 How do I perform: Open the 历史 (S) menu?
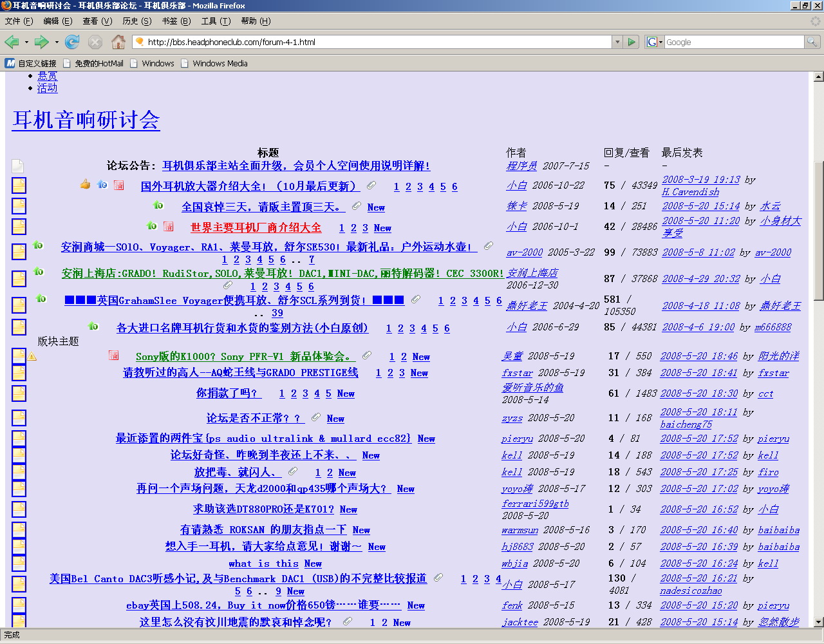pyautogui.click(x=137, y=21)
